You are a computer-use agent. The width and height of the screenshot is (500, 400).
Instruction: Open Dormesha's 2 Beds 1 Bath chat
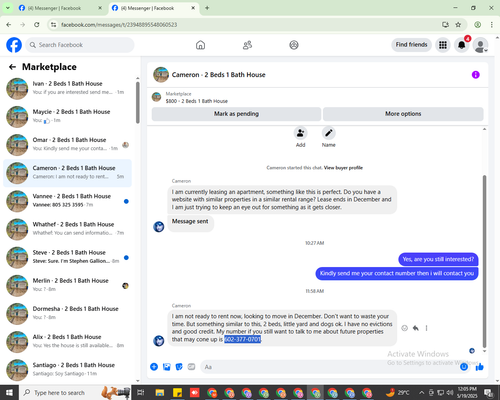pos(68,314)
